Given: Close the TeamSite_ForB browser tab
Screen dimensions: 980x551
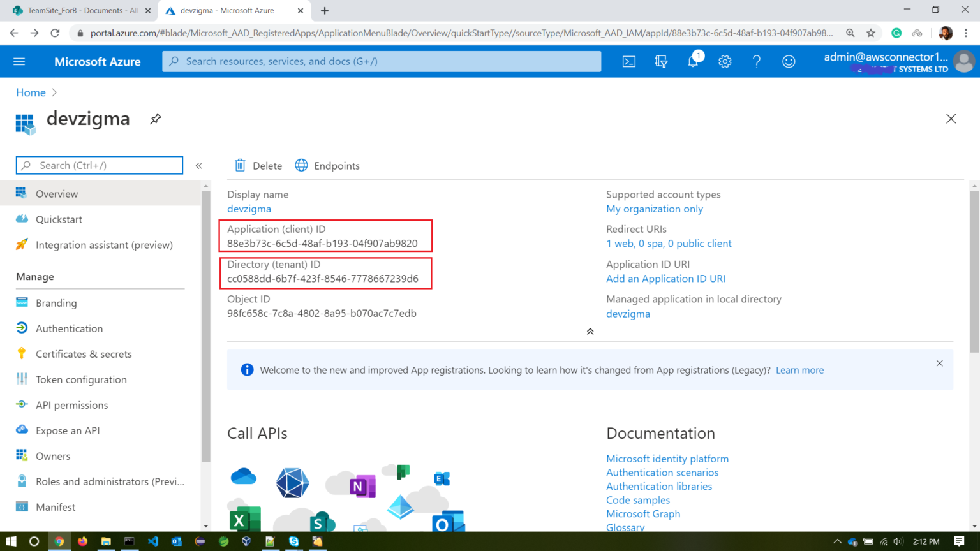Looking at the screenshot, I should point(148,11).
